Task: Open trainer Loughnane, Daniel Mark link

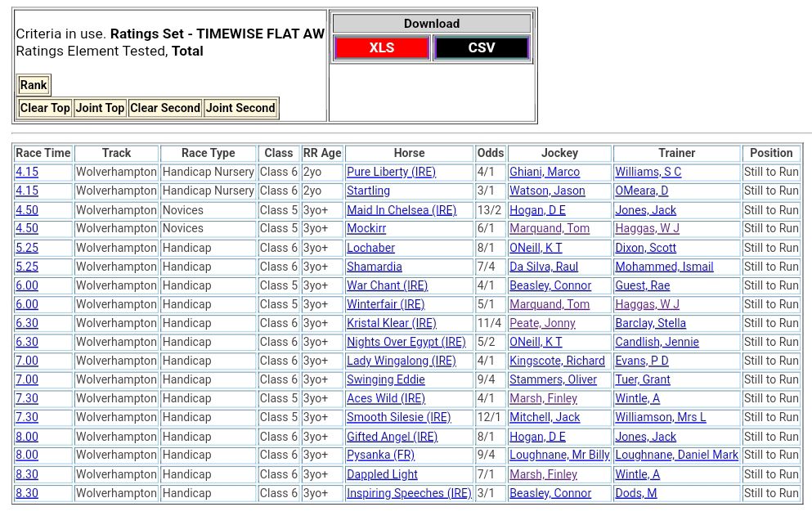Action: [676, 455]
